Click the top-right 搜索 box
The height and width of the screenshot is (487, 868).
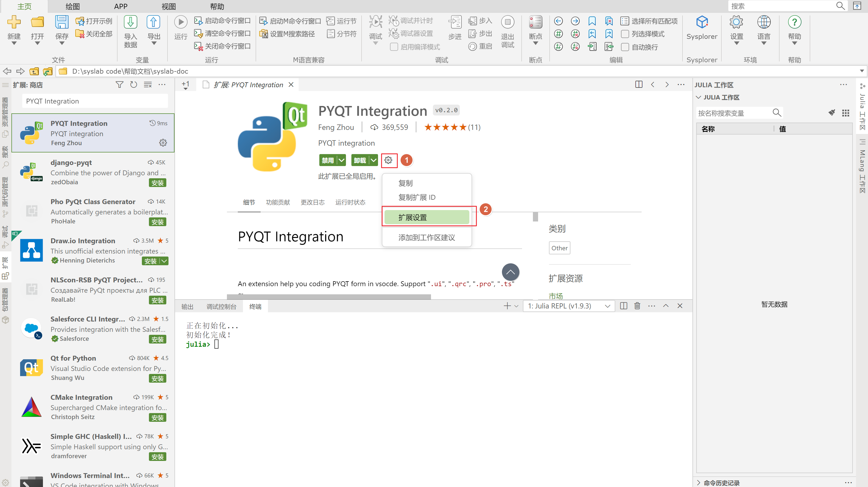(788, 6)
